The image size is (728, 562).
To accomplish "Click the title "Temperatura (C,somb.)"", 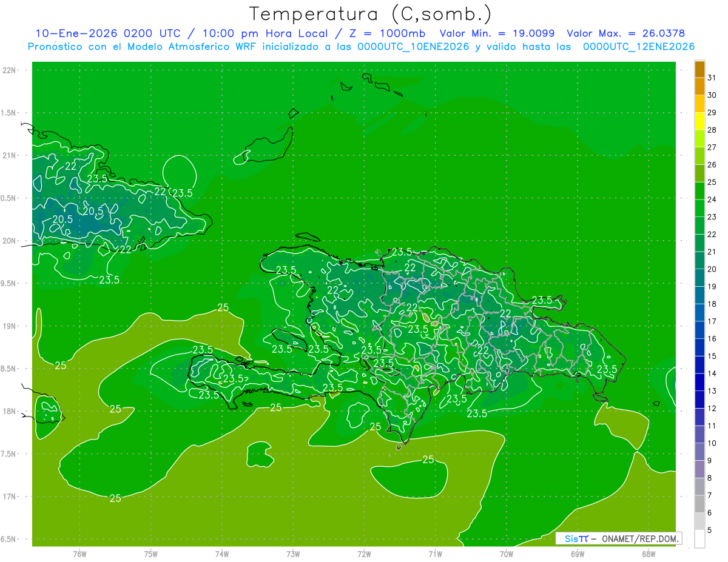I will tap(369, 14).
